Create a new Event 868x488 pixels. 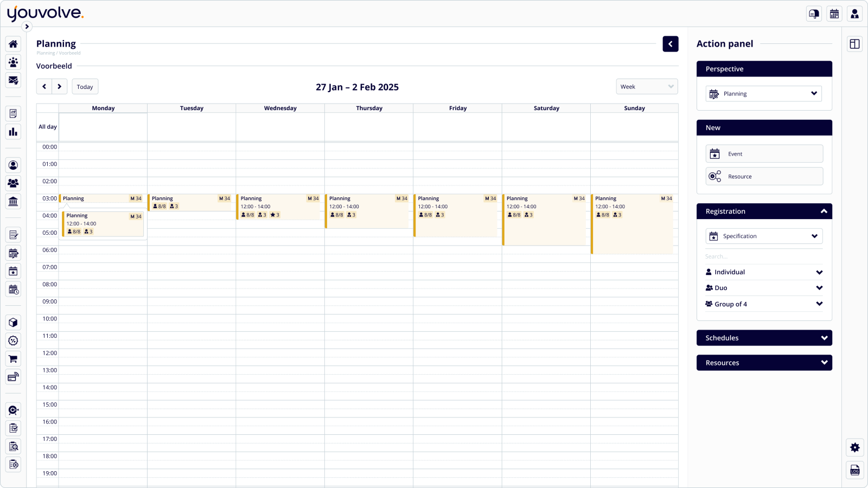764,154
